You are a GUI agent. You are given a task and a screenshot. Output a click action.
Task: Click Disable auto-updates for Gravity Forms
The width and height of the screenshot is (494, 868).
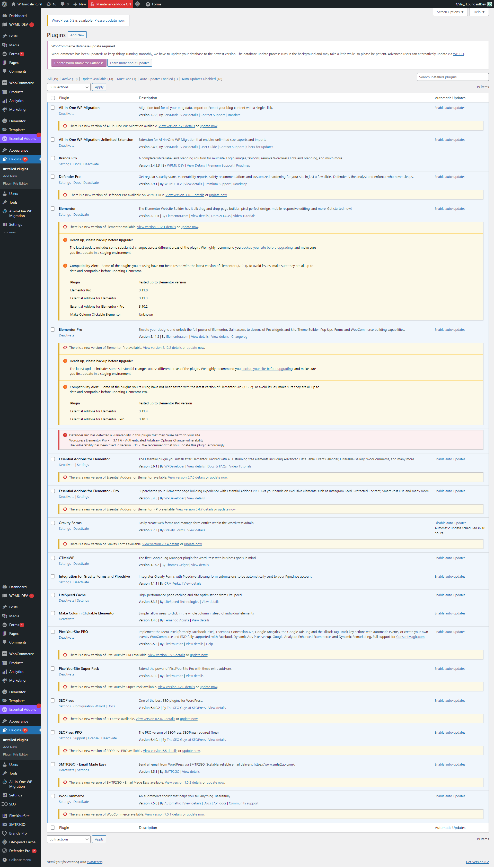point(450,523)
